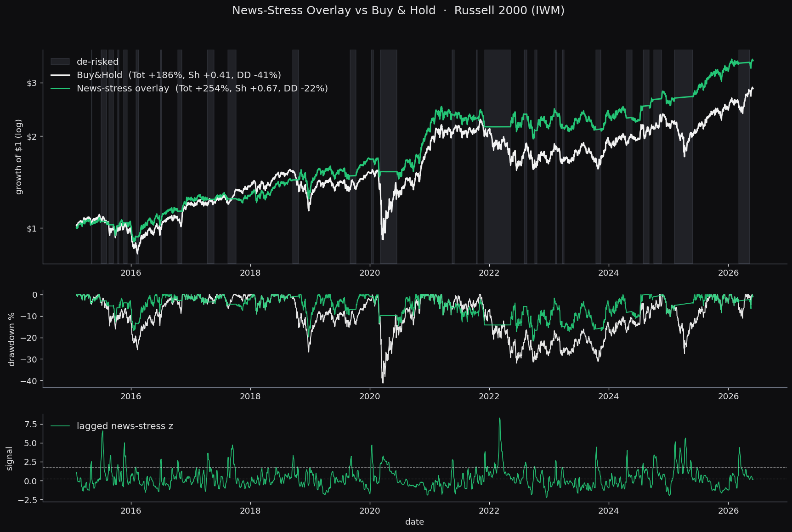Viewport: 792px width, 532px height.
Task: Click the highest signal spike in early 2022
Action: click(499, 419)
